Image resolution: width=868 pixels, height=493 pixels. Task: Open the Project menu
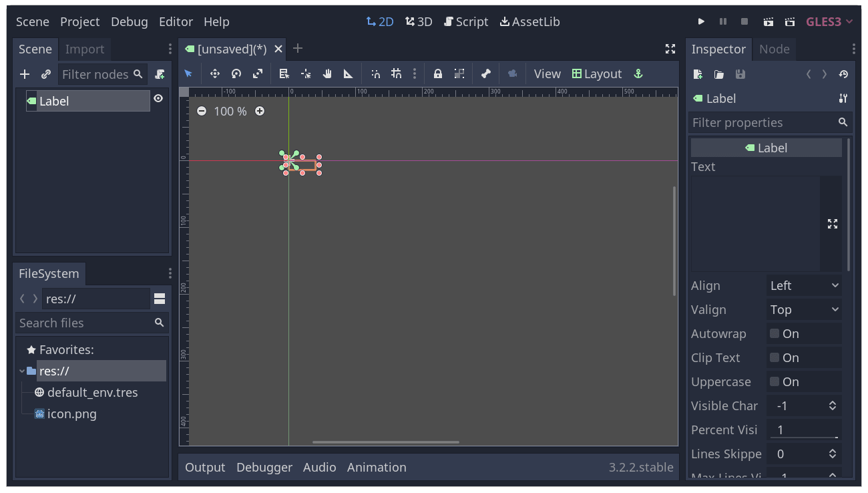tap(79, 21)
